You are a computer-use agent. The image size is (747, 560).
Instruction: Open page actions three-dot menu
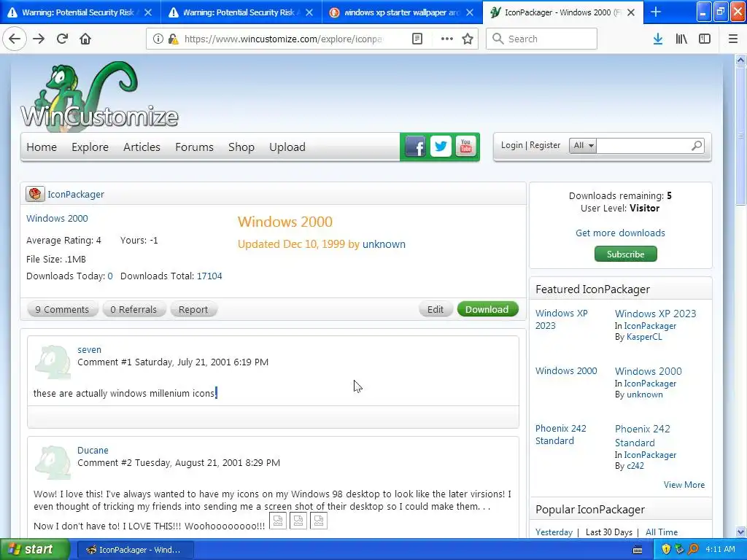point(447,39)
